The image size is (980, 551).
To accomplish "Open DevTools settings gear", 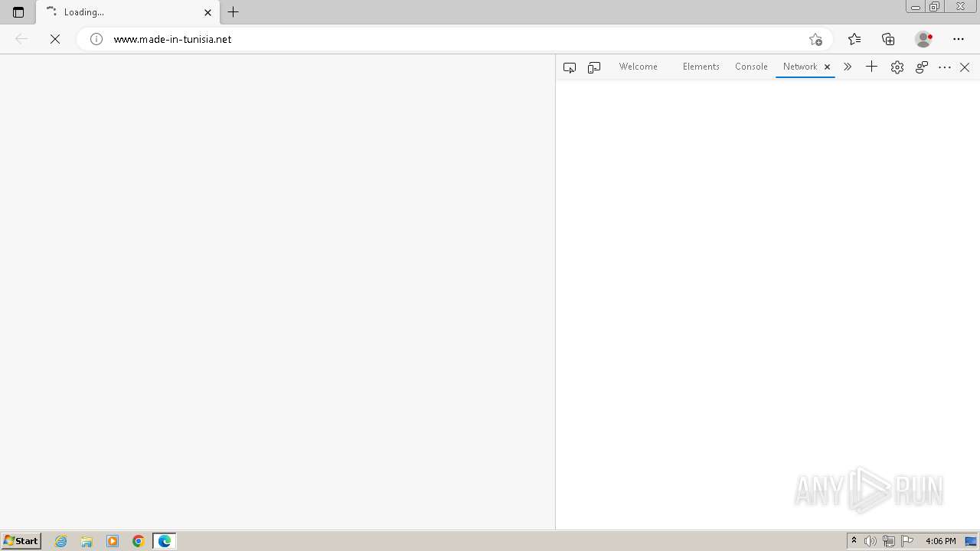I will [897, 67].
